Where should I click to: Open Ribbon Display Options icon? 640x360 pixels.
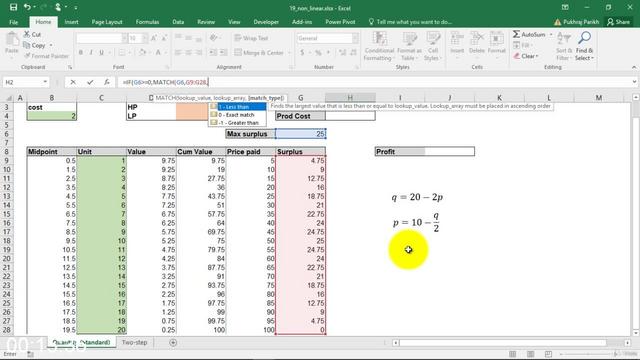click(x=565, y=7)
